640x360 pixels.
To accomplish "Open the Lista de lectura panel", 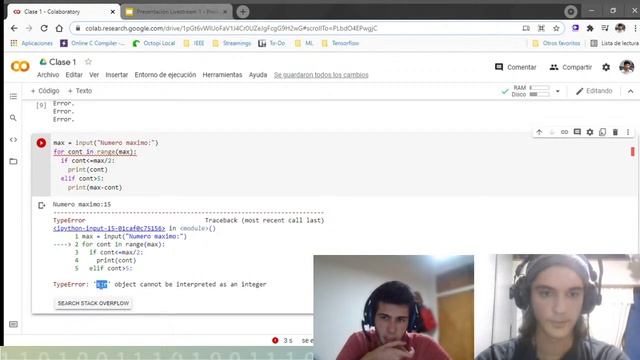I will point(614,43).
